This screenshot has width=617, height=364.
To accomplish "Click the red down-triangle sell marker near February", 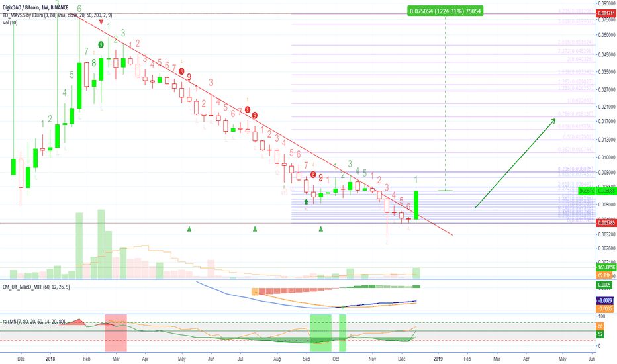I will point(101,23).
